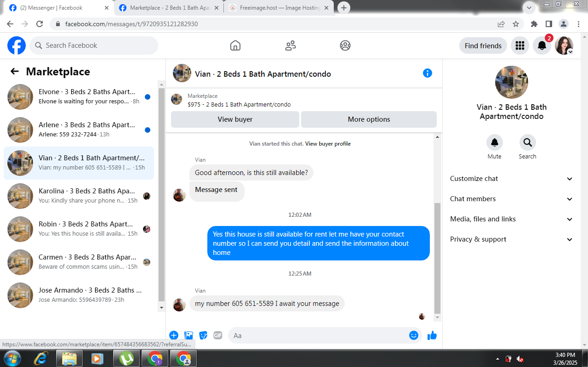
Task: Open the View buyer profile link
Action: click(x=328, y=144)
